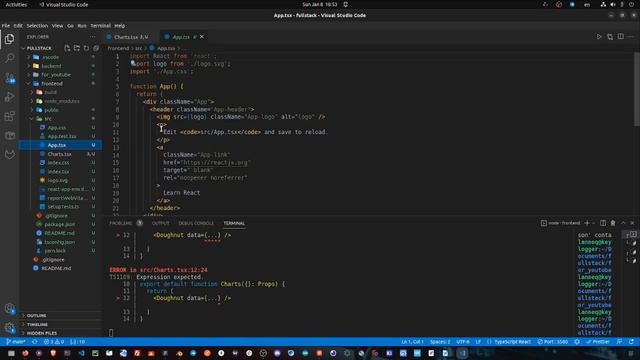Open the File menu
Viewport: 640px width, 360px height.
tap(6, 25)
